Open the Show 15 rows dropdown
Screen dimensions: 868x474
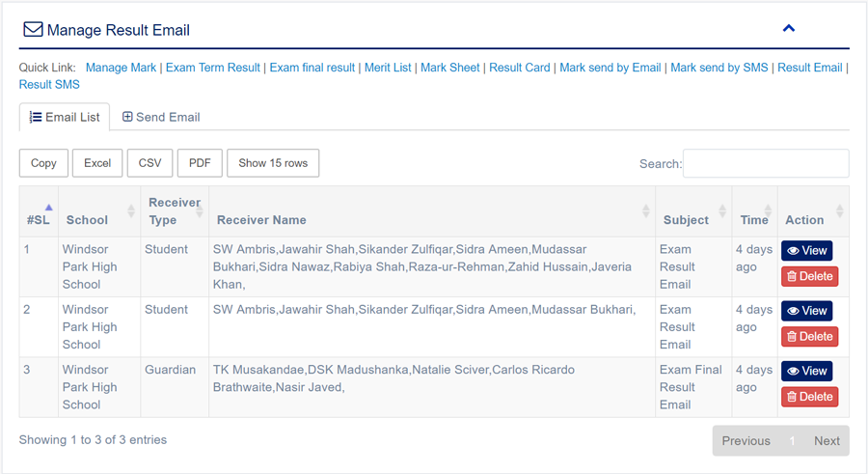coord(273,163)
